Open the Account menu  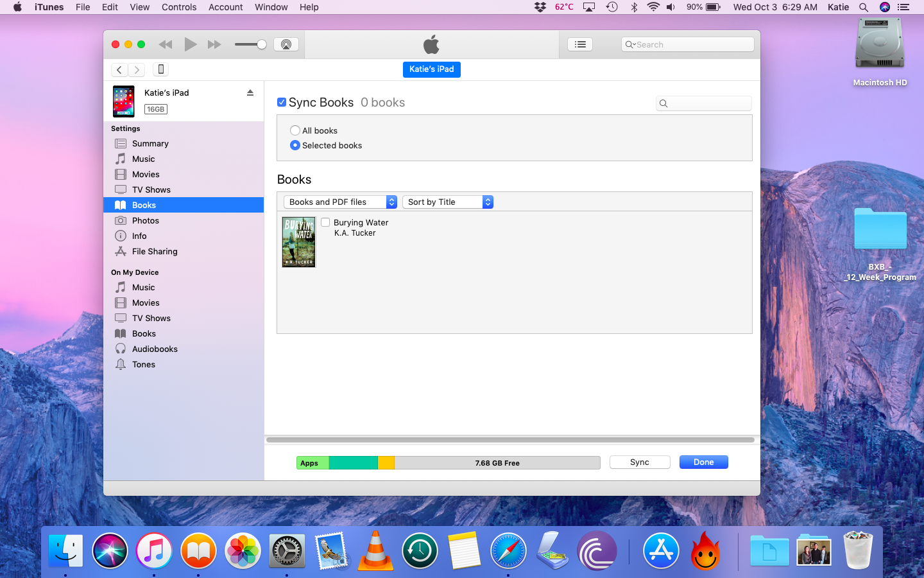pyautogui.click(x=225, y=7)
